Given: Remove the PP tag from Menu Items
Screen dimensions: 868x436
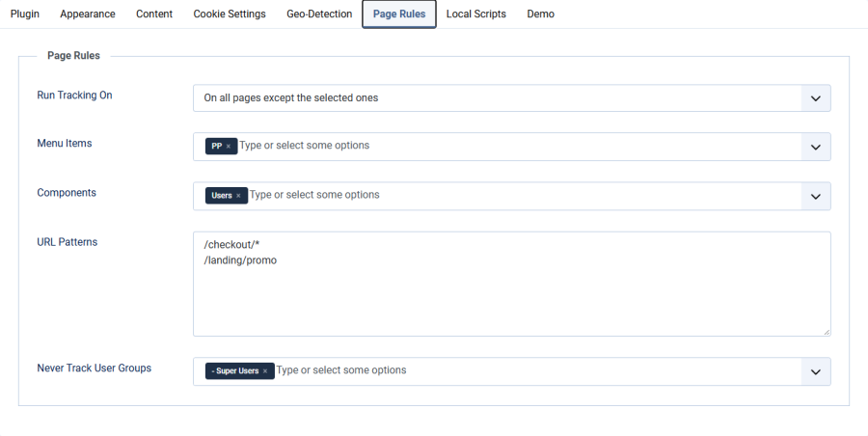Looking at the screenshot, I should point(228,147).
